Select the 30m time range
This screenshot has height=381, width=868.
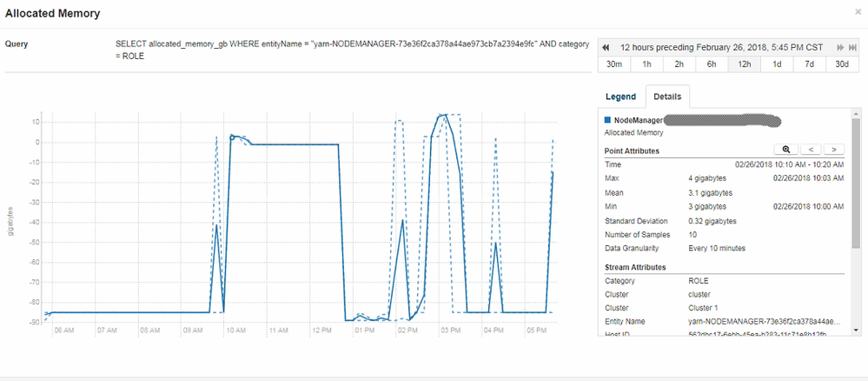pyautogui.click(x=614, y=64)
